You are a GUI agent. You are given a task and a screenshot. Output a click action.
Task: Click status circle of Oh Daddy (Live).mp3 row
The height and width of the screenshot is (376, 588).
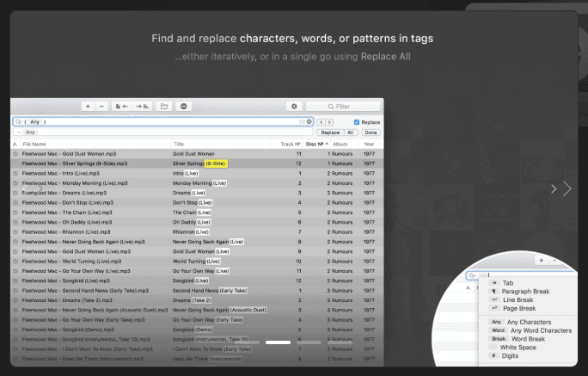click(15, 222)
